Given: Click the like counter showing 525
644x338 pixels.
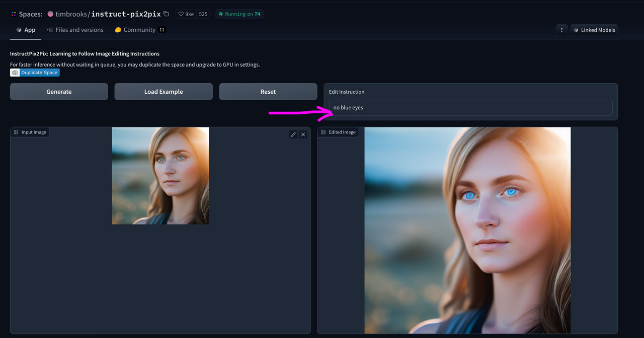Looking at the screenshot, I should coord(203,14).
